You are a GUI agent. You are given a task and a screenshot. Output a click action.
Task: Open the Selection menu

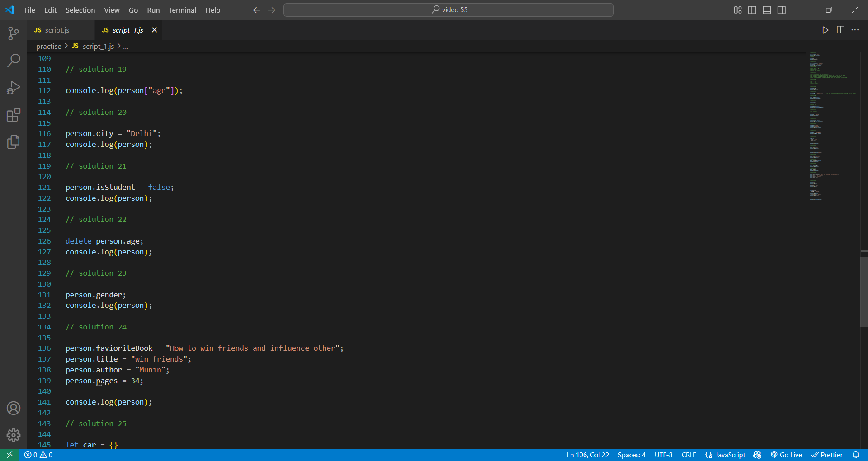point(80,10)
